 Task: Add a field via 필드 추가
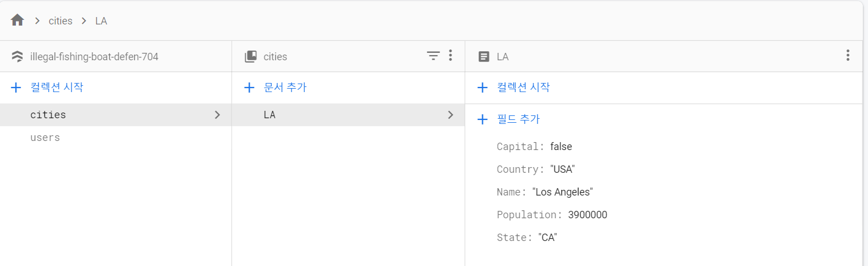click(x=518, y=119)
